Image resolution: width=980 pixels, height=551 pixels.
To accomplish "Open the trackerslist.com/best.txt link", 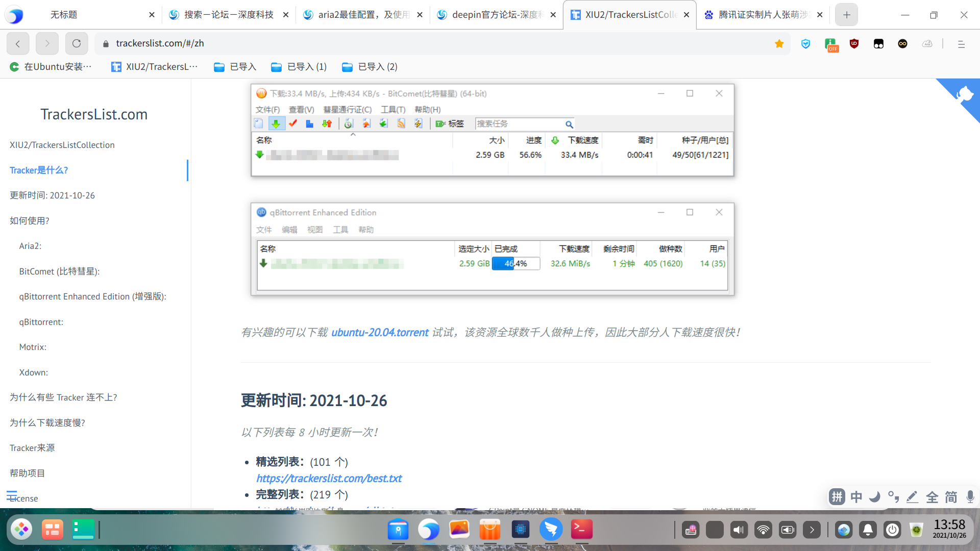I will [x=329, y=479].
